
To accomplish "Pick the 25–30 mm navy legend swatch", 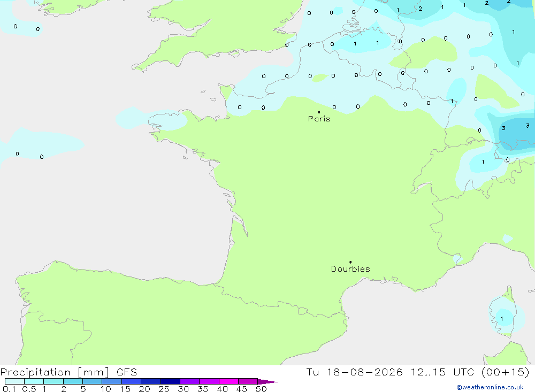I will (x=170, y=381).
